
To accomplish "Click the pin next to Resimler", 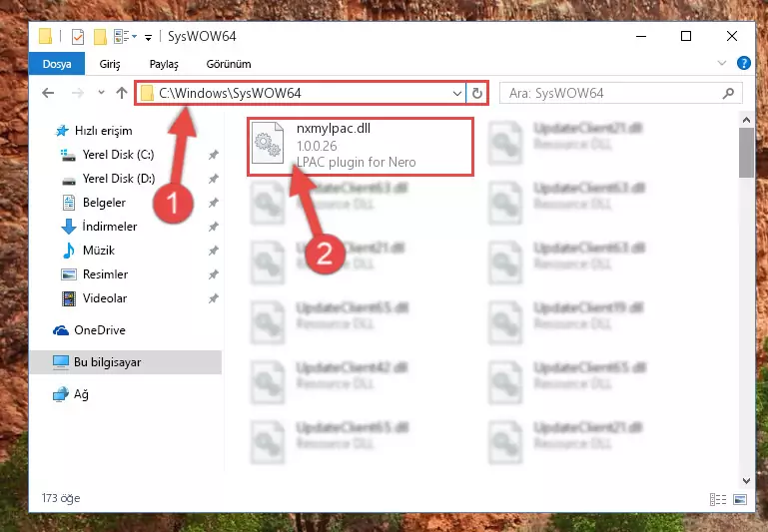I will (213, 275).
